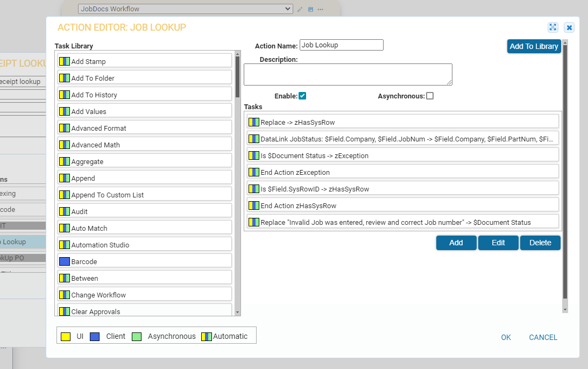Click the Add Stamp task icon
The height and width of the screenshot is (369, 588).
point(65,61)
